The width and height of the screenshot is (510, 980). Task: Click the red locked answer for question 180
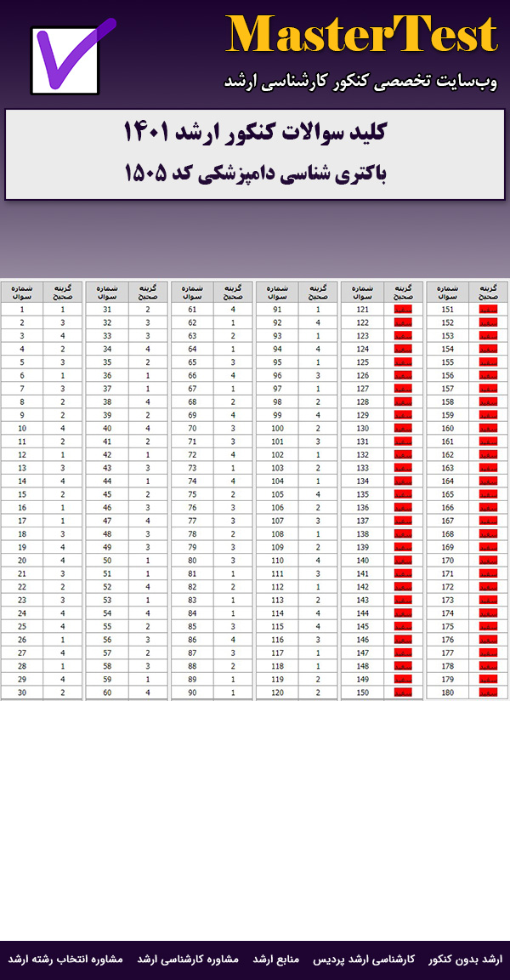click(488, 692)
